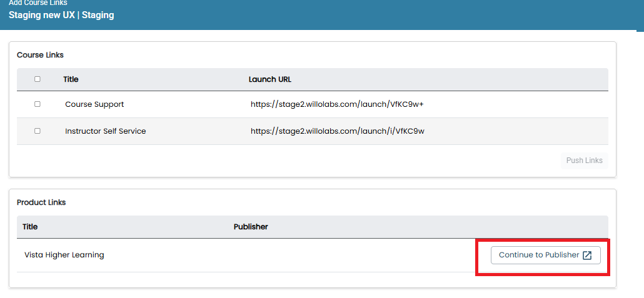
Task: Check the Course Support checkbox
Action: [38, 104]
